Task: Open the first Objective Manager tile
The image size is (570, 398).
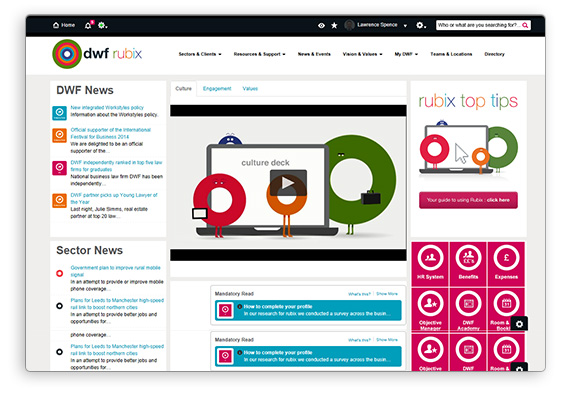Action: click(430, 309)
